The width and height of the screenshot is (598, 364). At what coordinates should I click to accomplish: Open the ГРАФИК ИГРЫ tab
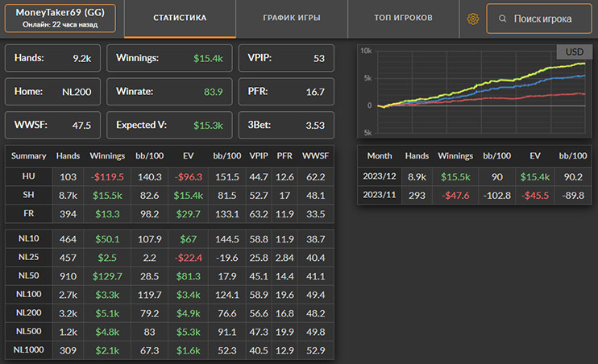pos(292,18)
